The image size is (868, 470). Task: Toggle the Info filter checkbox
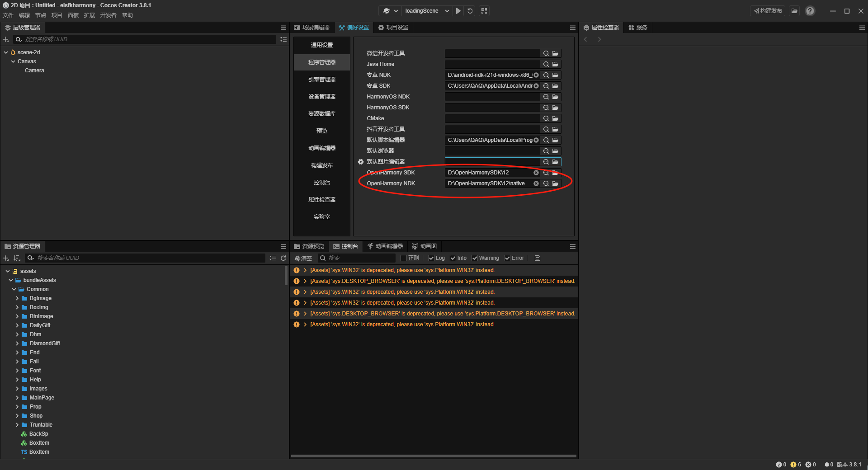(453, 258)
